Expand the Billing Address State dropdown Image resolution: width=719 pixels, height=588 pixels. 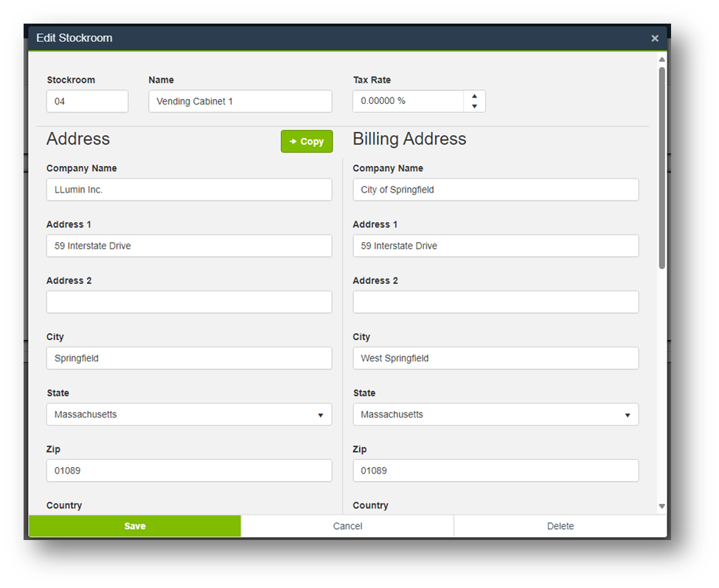click(496, 415)
